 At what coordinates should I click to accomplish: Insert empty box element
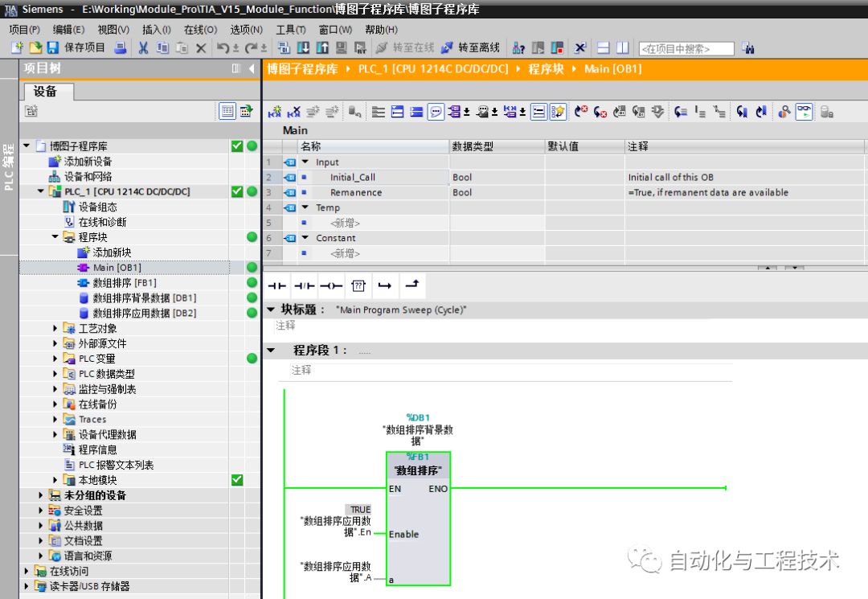point(358,285)
